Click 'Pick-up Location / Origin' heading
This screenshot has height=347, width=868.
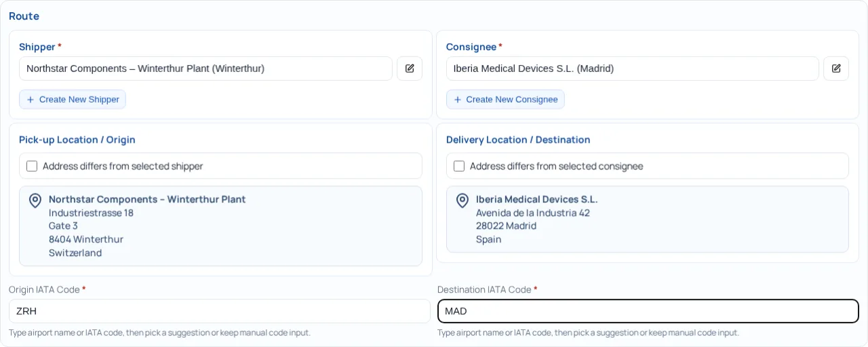click(x=77, y=140)
